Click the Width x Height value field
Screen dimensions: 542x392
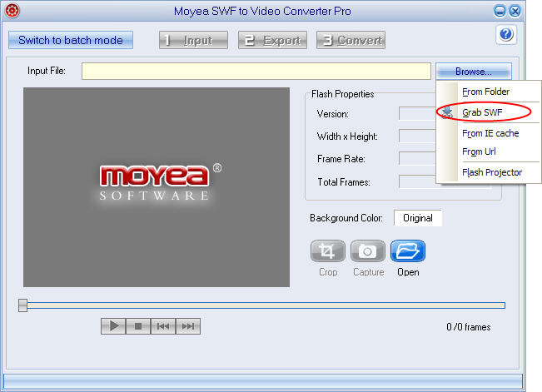(417, 136)
